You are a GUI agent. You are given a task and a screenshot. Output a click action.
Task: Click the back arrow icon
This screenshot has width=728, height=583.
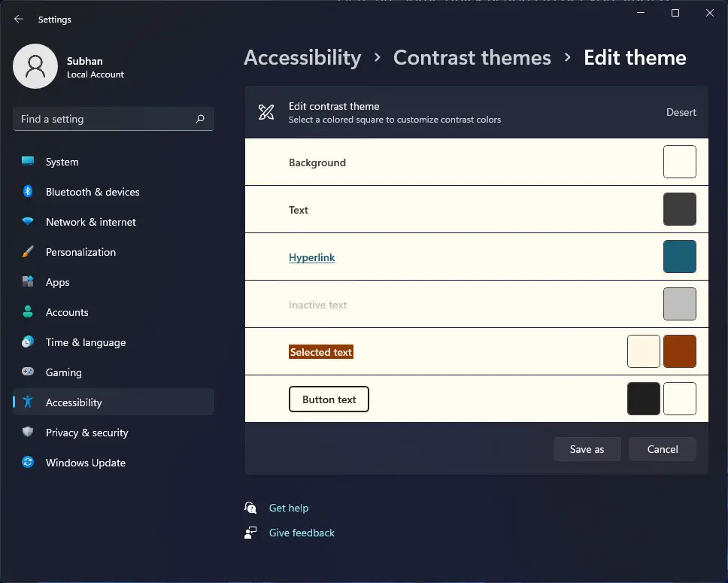19,19
